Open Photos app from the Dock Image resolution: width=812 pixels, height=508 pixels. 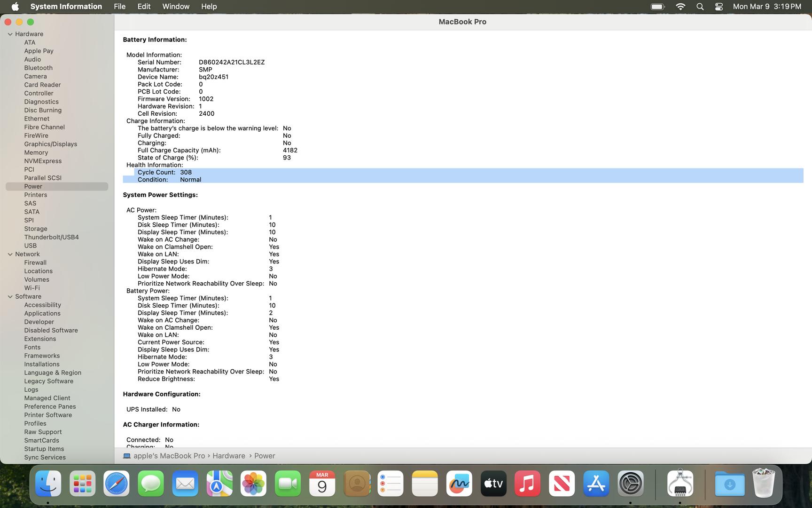pos(253,484)
